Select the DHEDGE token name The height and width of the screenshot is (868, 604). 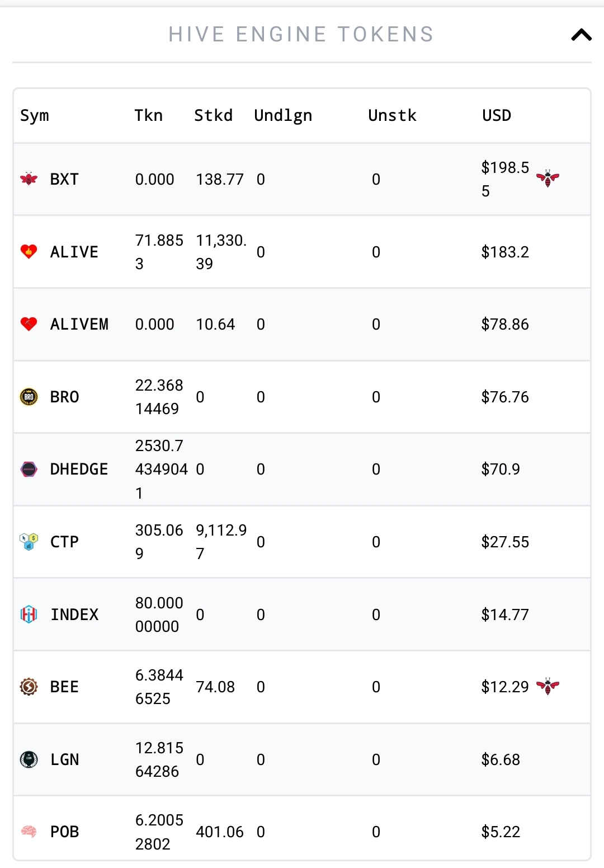[79, 469]
